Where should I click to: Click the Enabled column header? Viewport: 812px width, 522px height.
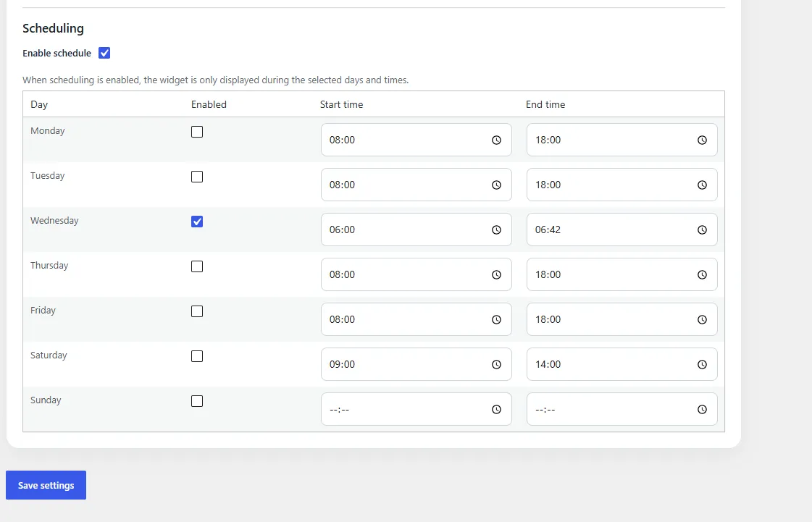(x=209, y=104)
